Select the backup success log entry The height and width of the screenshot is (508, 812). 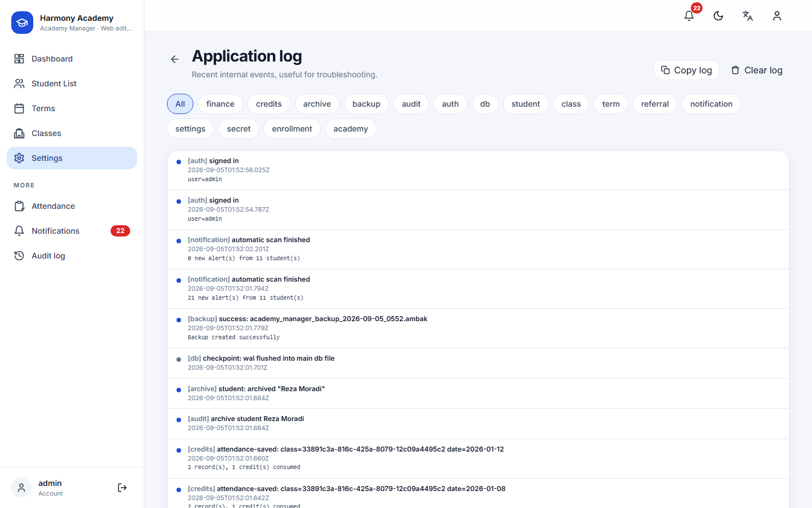[x=478, y=328]
